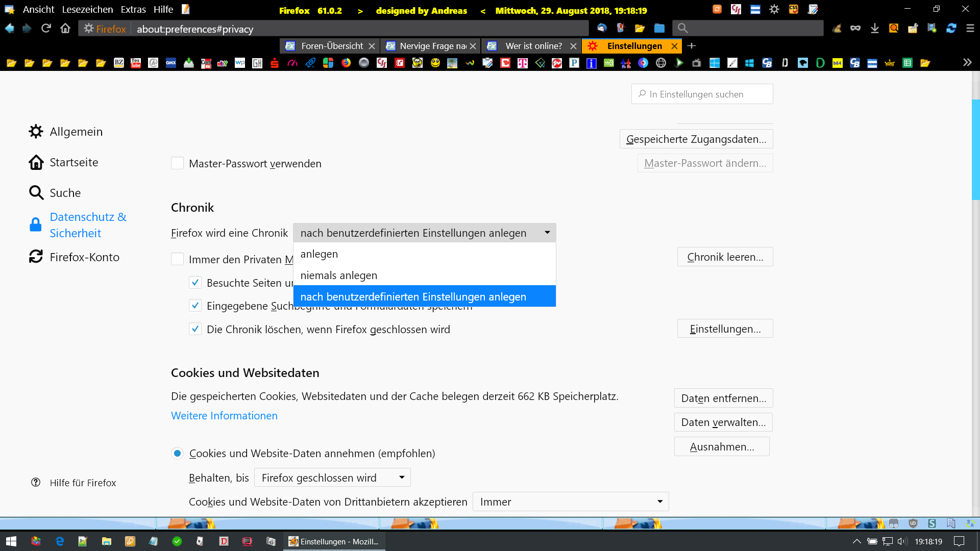Uncheck Die Chronik löschen beim Schließen

[195, 329]
